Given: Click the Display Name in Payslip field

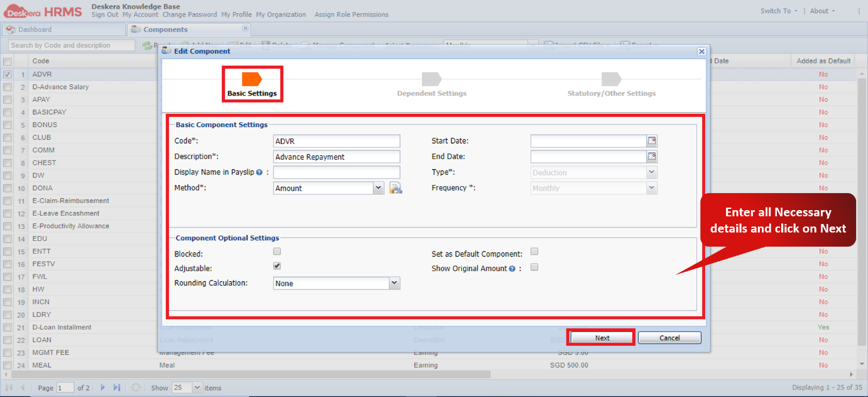Looking at the screenshot, I should click(x=337, y=172).
